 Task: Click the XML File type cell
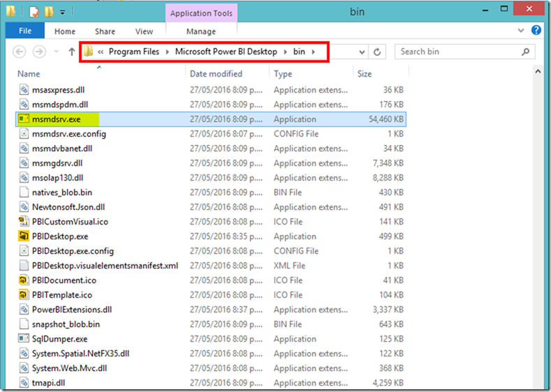point(290,266)
